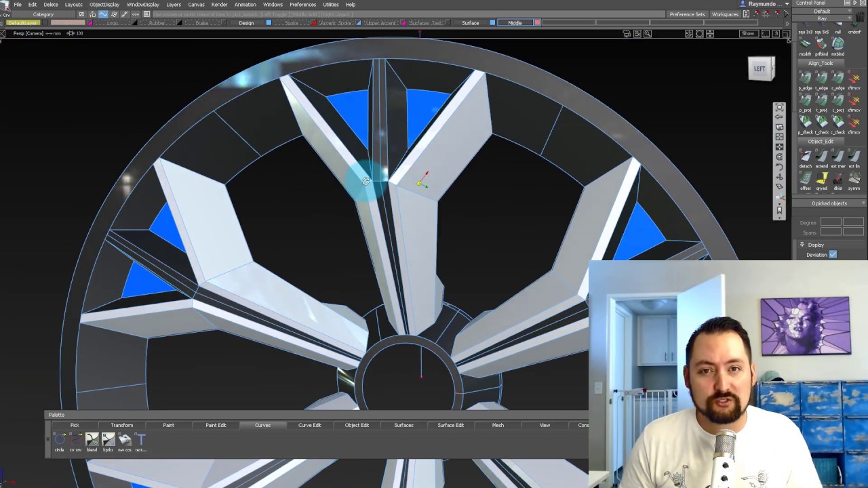Expand the Default shelf dropdown
The width and height of the screenshot is (868, 488).
[822, 12]
